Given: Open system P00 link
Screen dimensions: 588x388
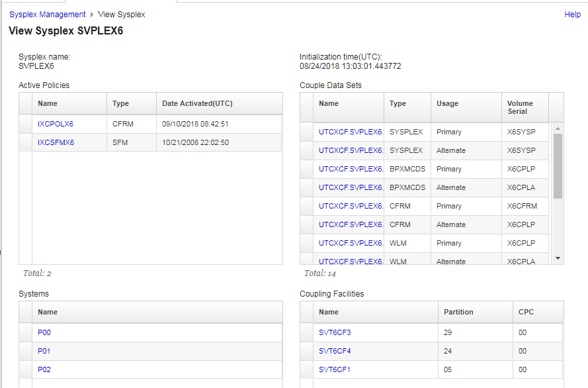Looking at the screenshot, I should [x=44, y=332].
